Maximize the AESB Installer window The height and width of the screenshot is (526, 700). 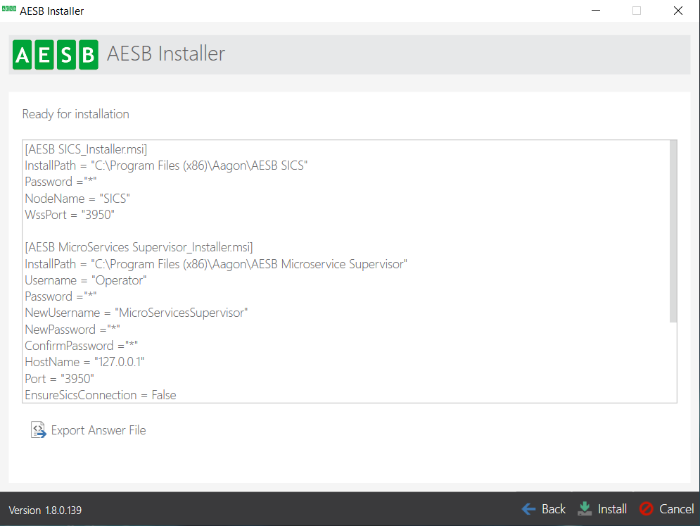click(x=636, y=11)
